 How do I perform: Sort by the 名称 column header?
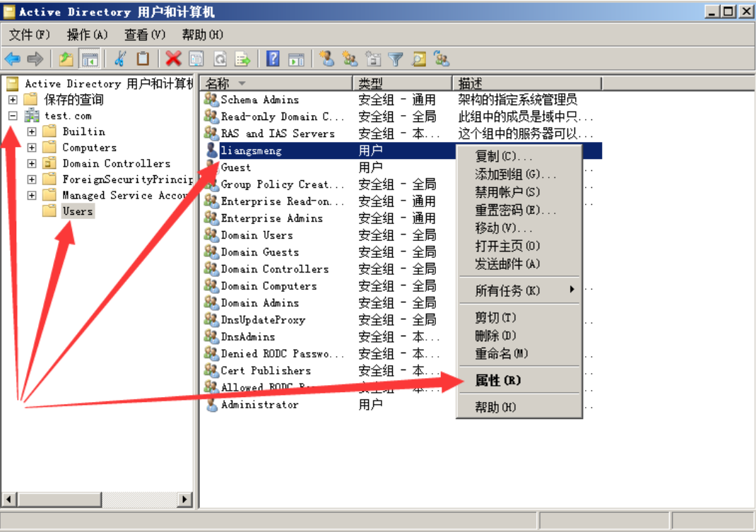coord(277,83)
